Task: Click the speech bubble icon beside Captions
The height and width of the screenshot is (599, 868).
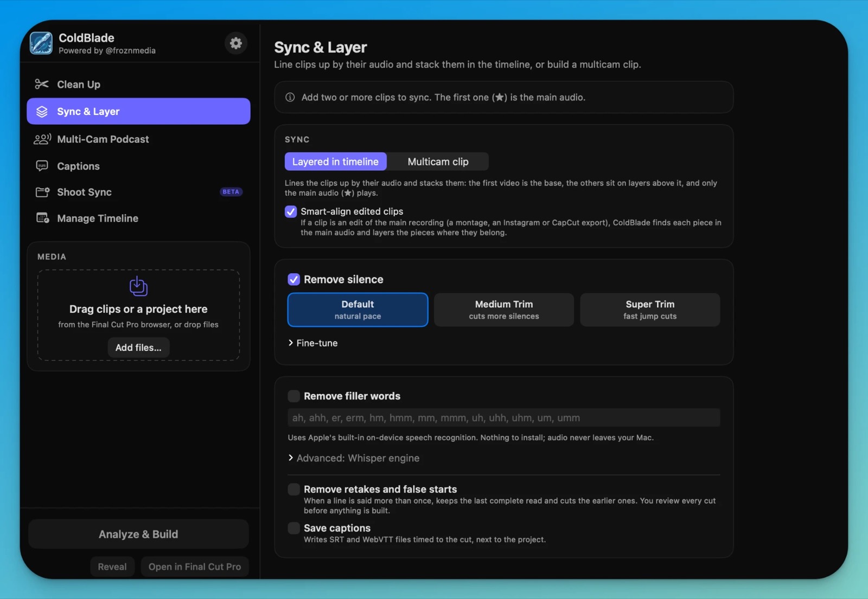Action: tap(42, 166)
